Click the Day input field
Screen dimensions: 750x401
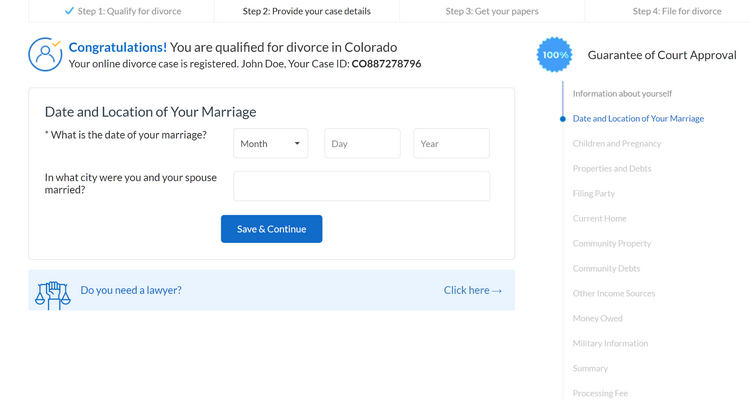click(x=362, y=144)
